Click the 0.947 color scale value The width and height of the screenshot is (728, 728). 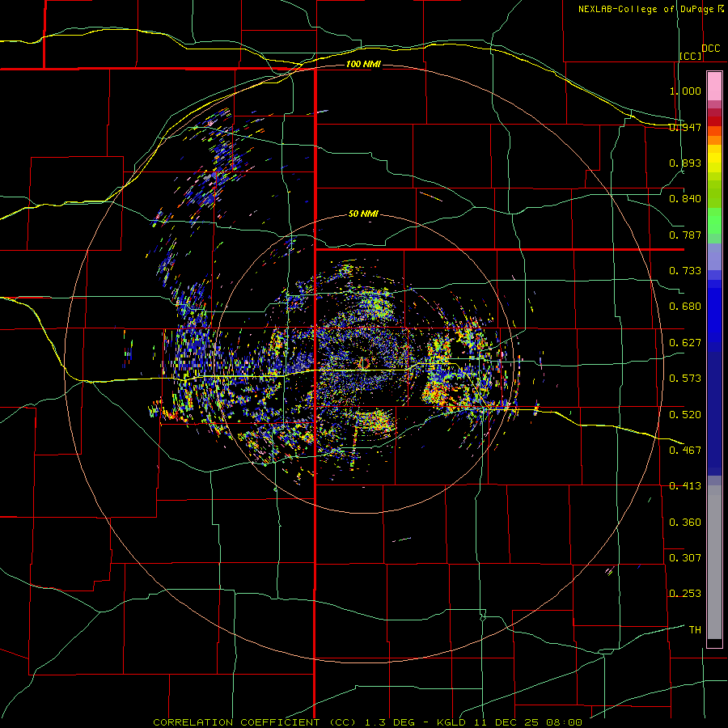685,127
